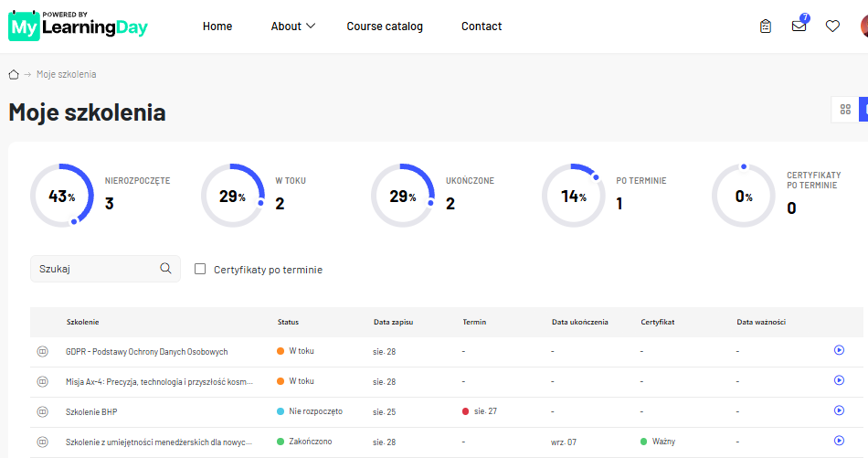The width and height of the screenshot is (868, 458).
Task: Open the Szkolenie BHP title
Action: pyautogui.click(x=91, y=412)
